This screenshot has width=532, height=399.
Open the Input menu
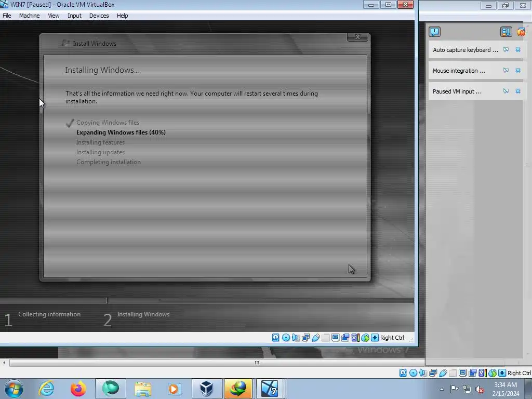coord(74,16)
